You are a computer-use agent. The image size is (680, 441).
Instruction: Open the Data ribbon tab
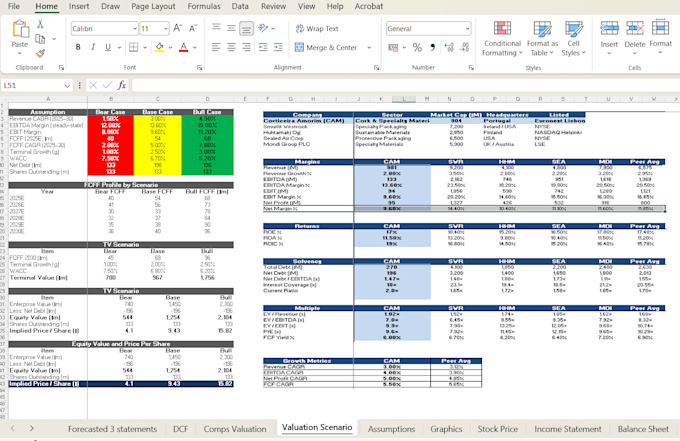click(x=240, y=6)
